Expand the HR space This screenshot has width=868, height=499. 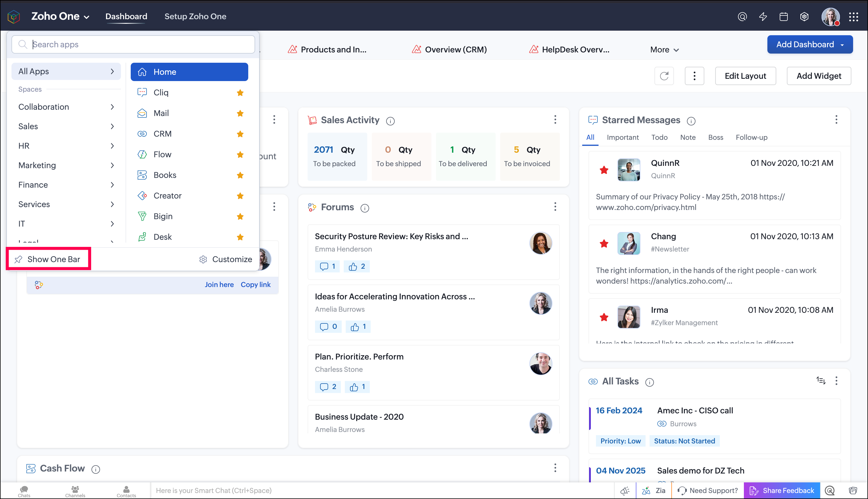66,146
